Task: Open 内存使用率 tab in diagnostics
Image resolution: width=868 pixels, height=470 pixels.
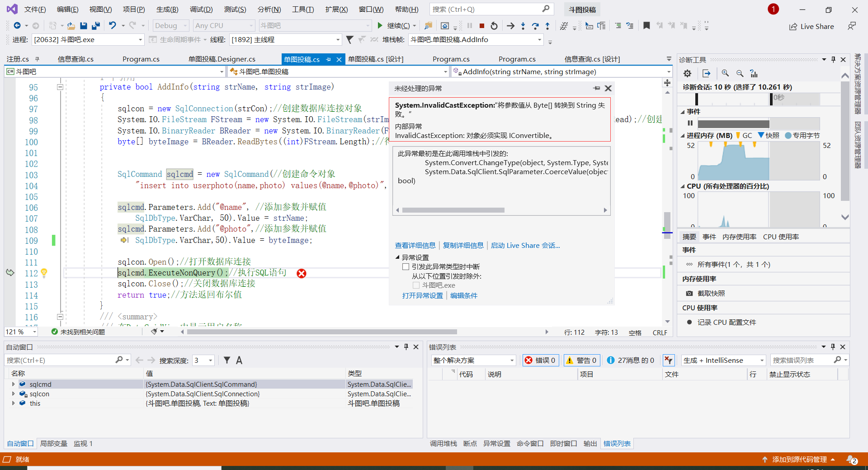Action: 739,237
